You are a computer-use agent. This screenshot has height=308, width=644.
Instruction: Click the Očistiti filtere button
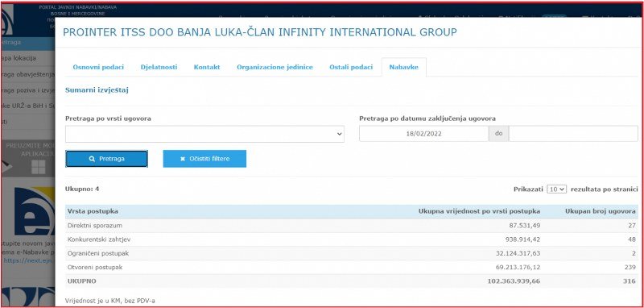click(x=204, y=159)
